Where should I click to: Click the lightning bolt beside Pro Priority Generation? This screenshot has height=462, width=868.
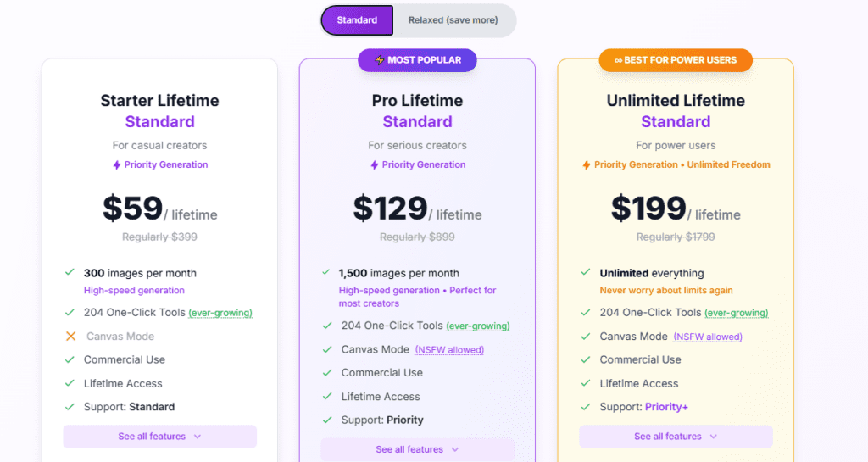pos(375,165)
